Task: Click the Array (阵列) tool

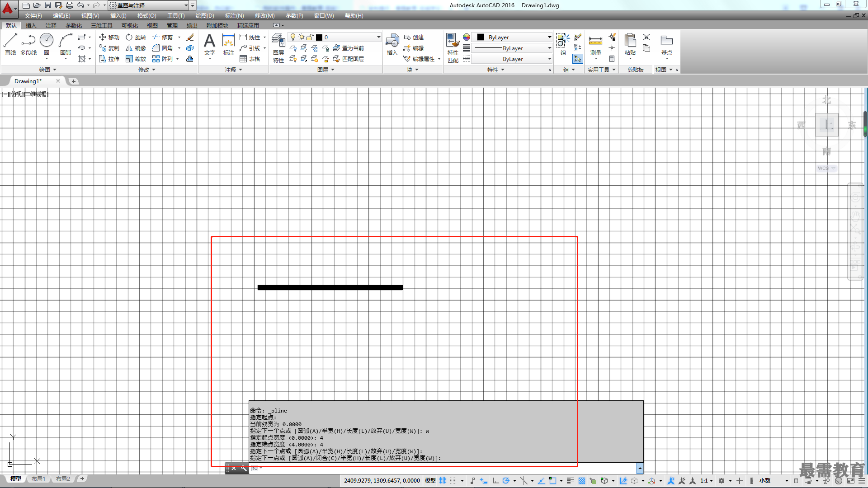Action: tap(163, 59)
